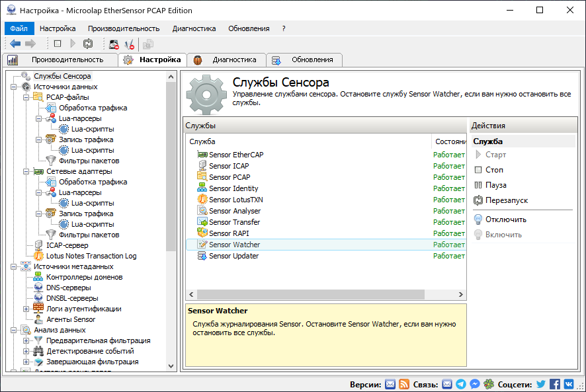The image size is (586, 392).
Task: Click the restart service toolbar icon
Action: [88, 44]
